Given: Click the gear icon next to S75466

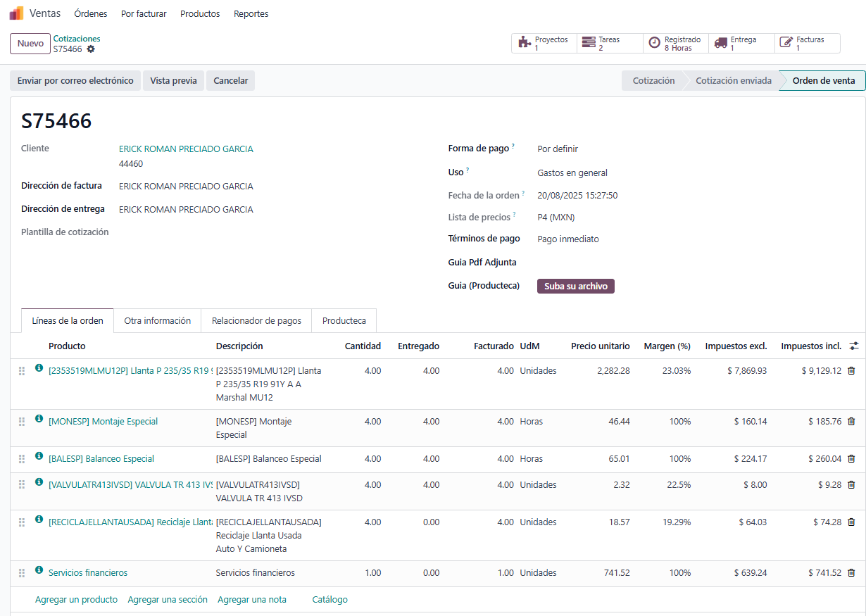Looking at the screenshot, I should (91, 49).
